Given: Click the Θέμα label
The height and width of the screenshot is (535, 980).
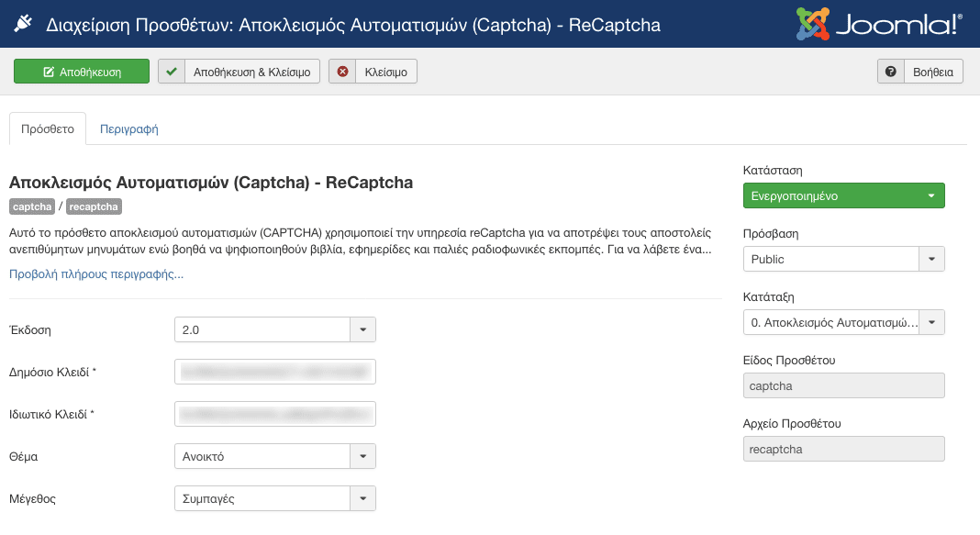Looking at the screenshot, I should point(23,457).
